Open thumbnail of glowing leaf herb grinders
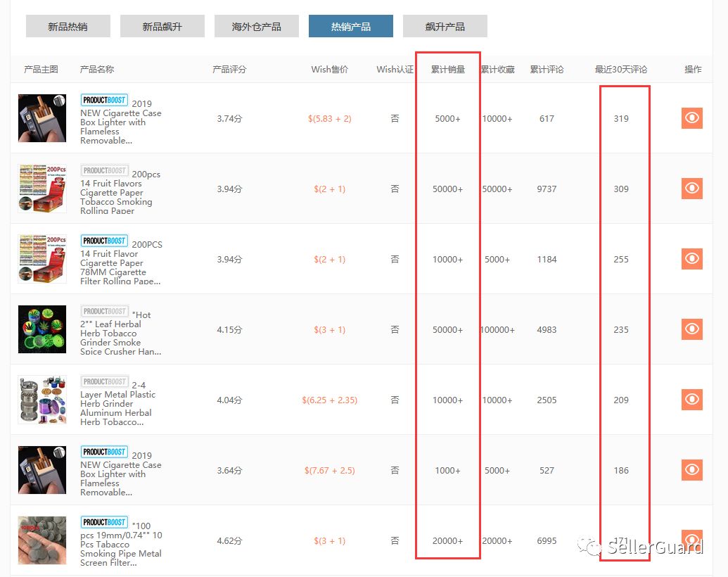728x577 pixels. tap(42, 329)
